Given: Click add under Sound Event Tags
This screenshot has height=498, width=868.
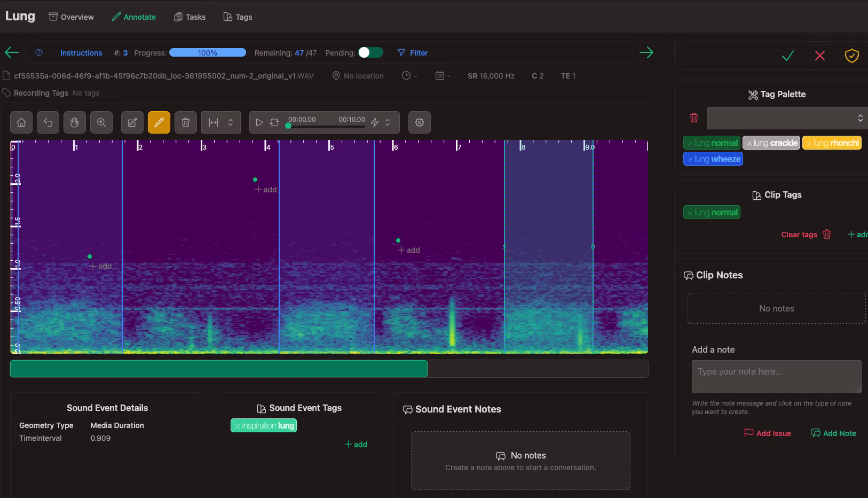Looking at the screenshot, I should 356,445.
